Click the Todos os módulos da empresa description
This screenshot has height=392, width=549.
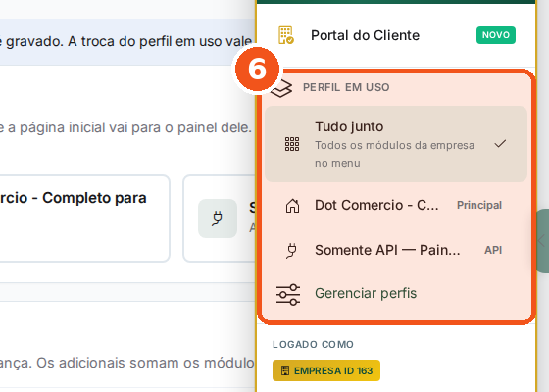point(394,154)
